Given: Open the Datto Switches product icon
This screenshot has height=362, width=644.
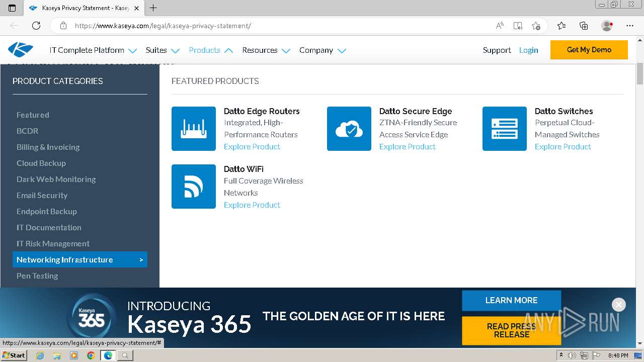Looking at the screenshot, I should [505, 129].
